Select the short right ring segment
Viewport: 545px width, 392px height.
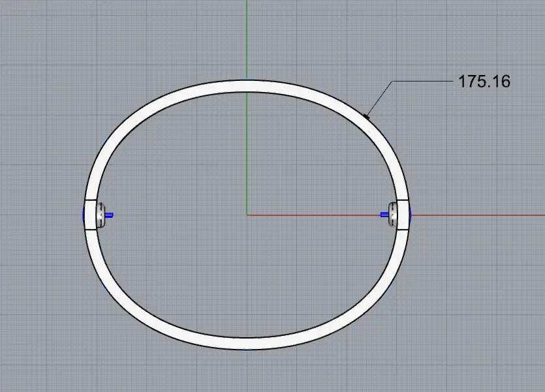(403, 214)
